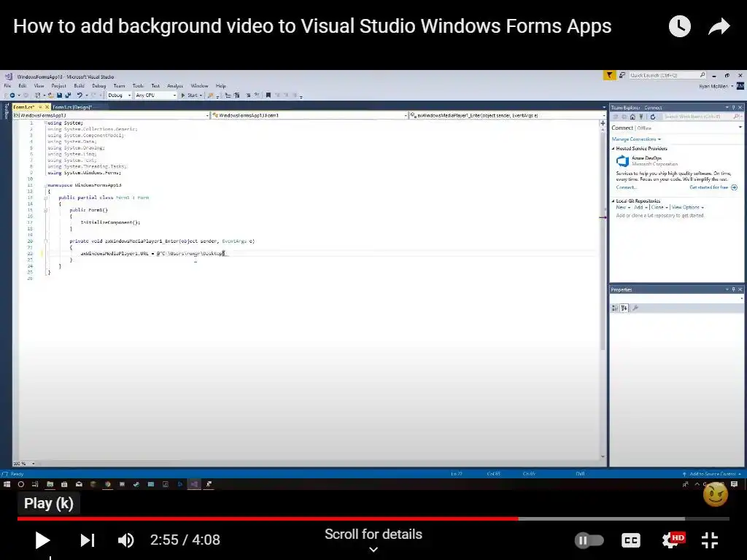The height and width of the screenshot is (560, 747).
Task: Click the Clone repository link
Action: click(x=659, y=207)
